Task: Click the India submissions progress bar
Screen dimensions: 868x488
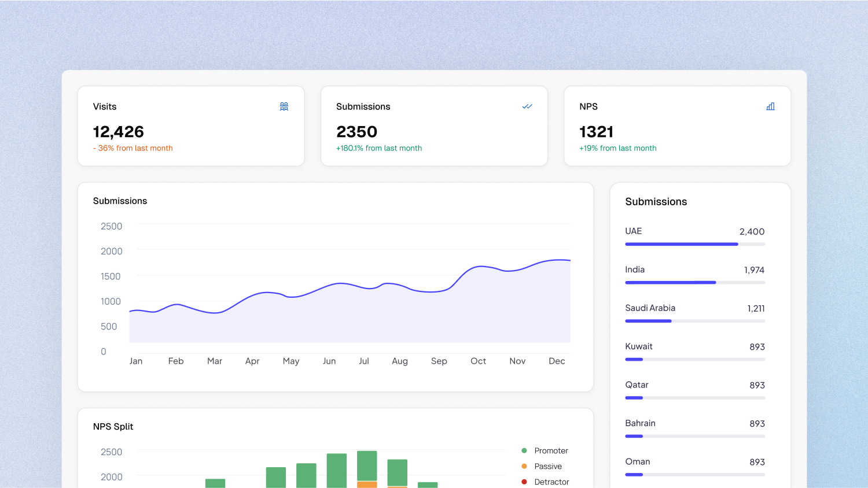Action: click(x=694, y=283)
